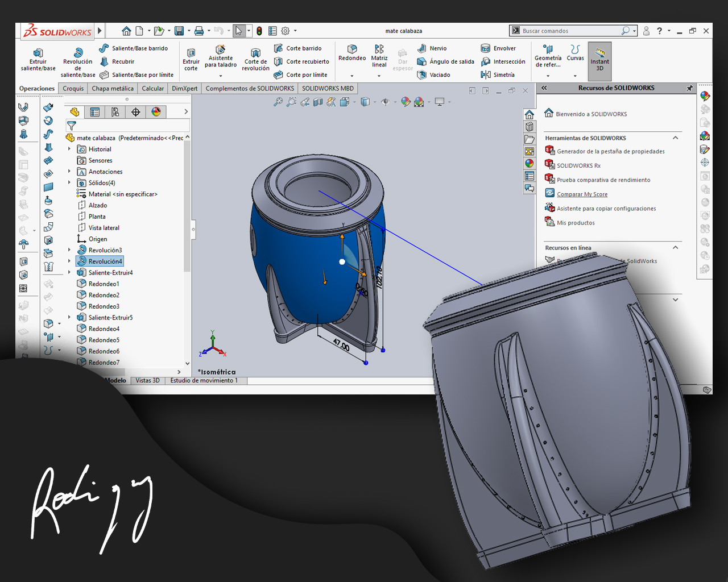This screenshot has height=582, width=728.
Task: Select the Envolver tool
Action: tap(498, 48)
